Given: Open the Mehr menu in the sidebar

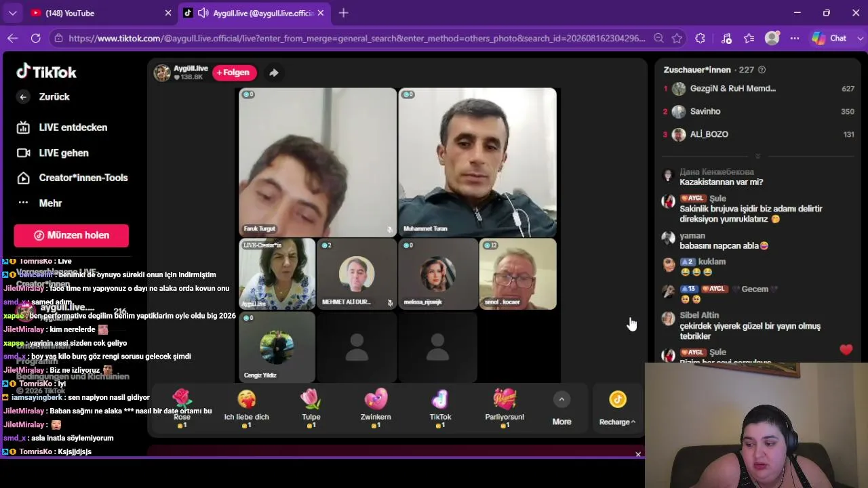Looking at the screenshot, I should pyautogui.click(x=39, y=203).
